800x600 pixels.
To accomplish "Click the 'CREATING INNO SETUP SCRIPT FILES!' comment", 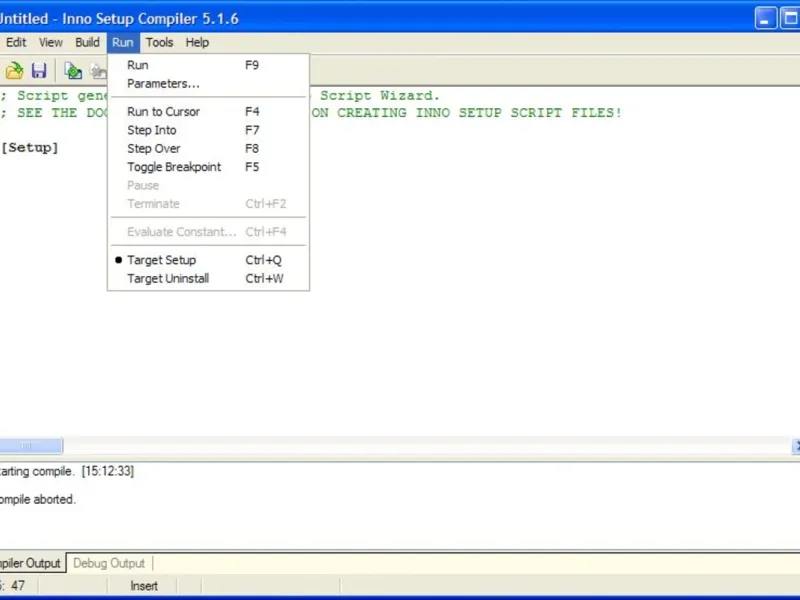I will 480,113.
